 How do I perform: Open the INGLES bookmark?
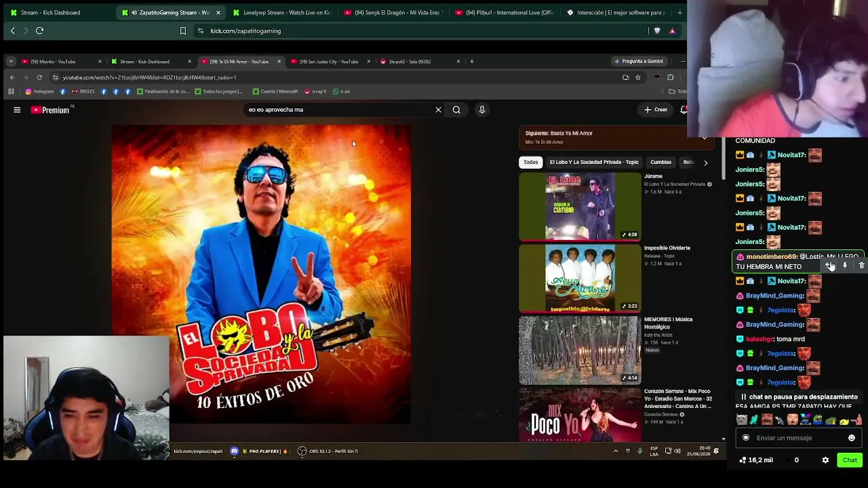click(x=83, y=91)
